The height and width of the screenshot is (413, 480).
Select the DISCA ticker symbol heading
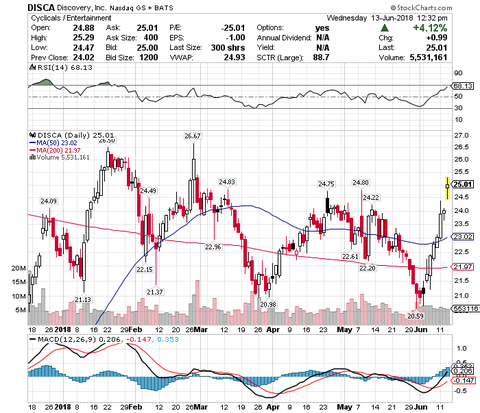41,7
